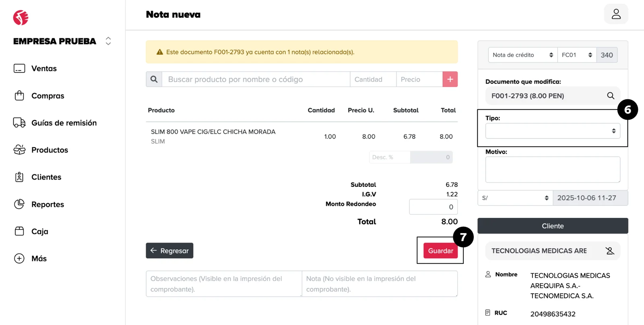Click the product search magnifier icon
644x325 pixels.
154,79
